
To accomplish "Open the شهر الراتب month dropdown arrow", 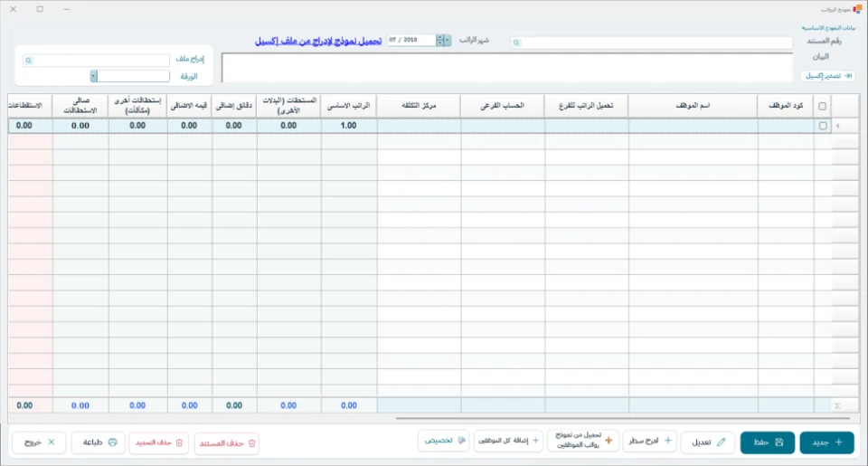I will coord(448,40).
